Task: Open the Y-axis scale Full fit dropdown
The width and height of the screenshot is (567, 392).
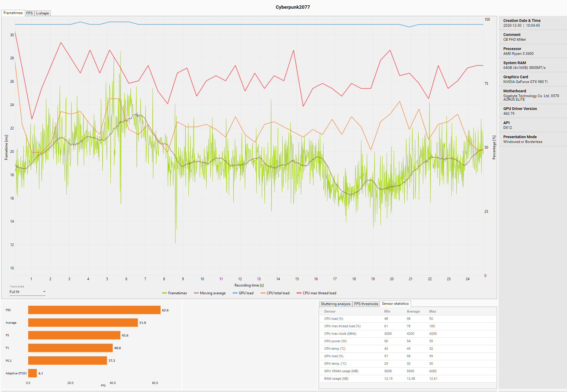Action: click(x=27, y=292)
